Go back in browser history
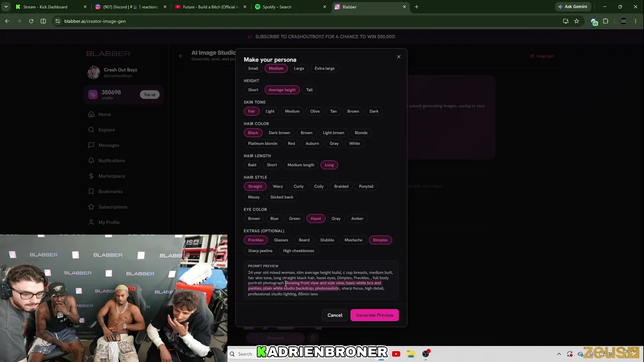Screen dimensions: 644x362 (7, 21)
